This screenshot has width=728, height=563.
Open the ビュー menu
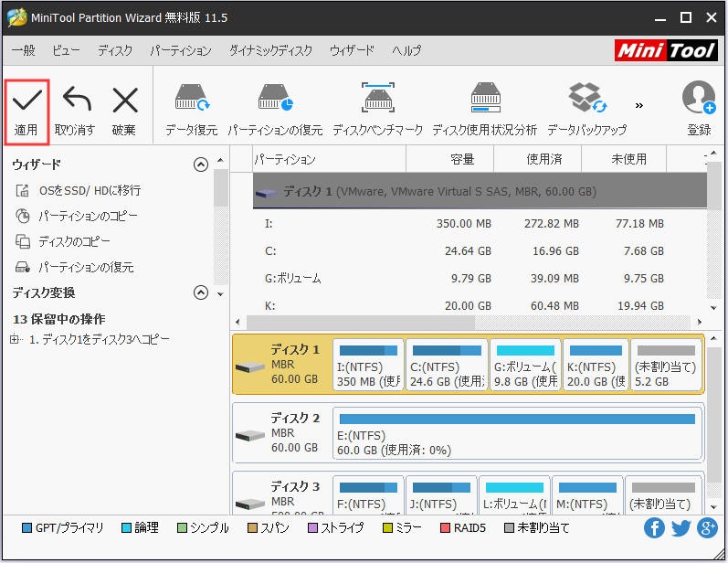coord(66,50)
